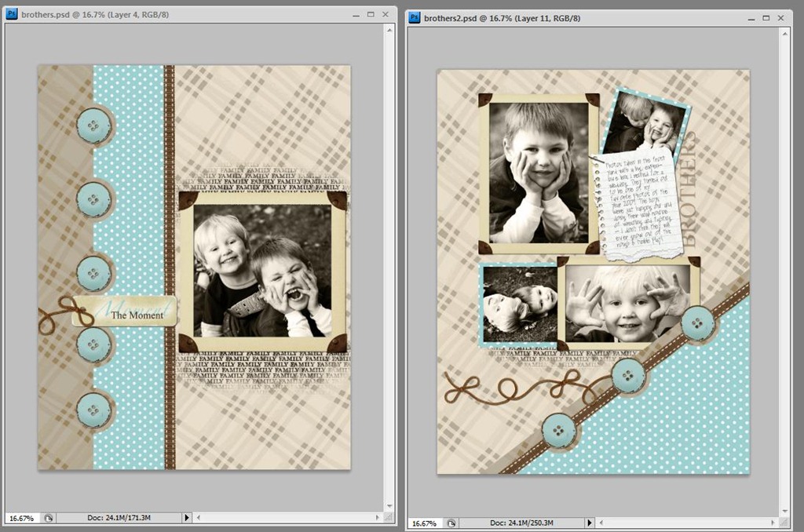Click the 16.67% zoom field in brothers.psd
Viewport: 804px width, 532px height.
21,518
